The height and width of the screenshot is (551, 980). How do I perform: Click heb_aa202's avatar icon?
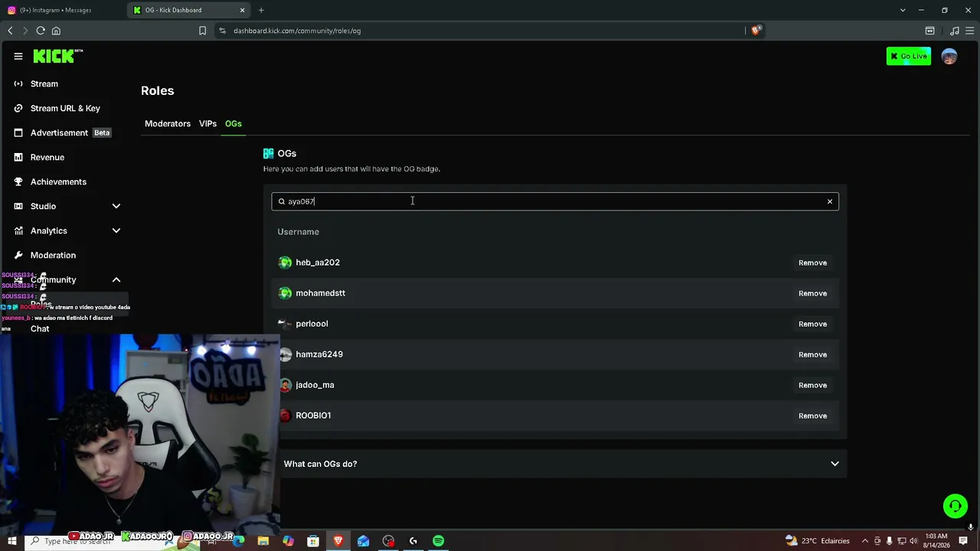coord(285,262)
